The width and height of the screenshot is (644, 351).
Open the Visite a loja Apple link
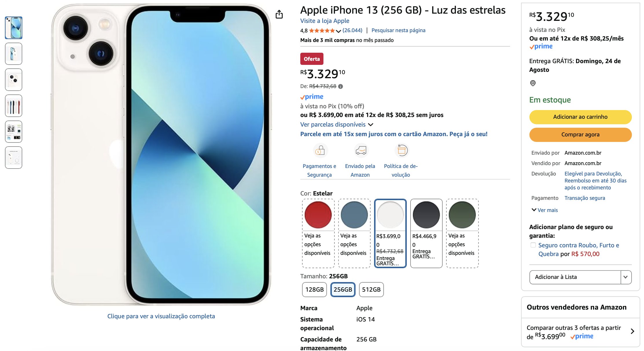click(x=325, y=21)
